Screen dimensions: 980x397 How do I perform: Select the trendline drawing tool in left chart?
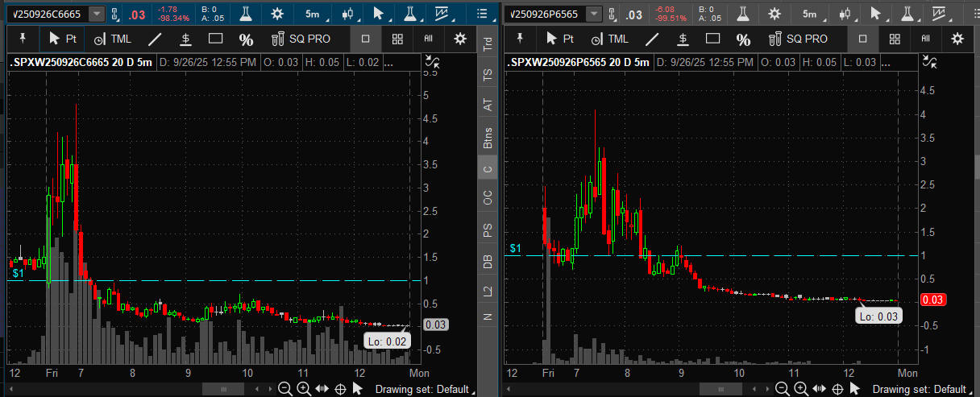tap(155, 39)
